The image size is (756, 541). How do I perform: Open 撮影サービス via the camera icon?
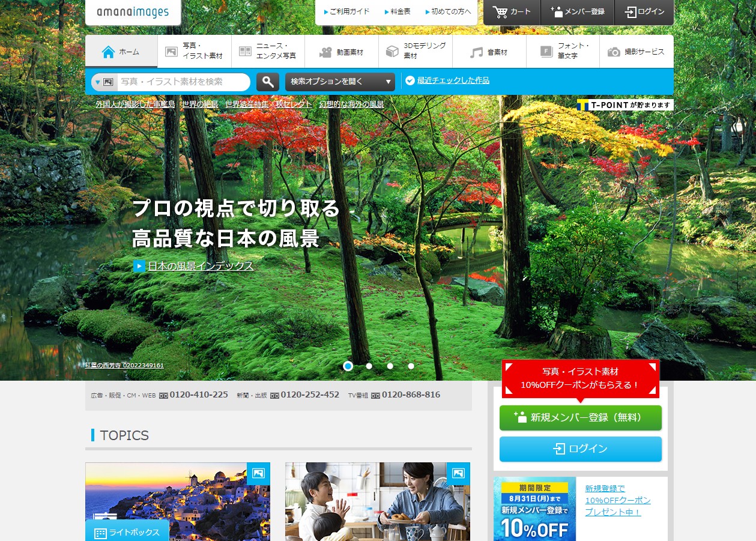coord(614,52)
